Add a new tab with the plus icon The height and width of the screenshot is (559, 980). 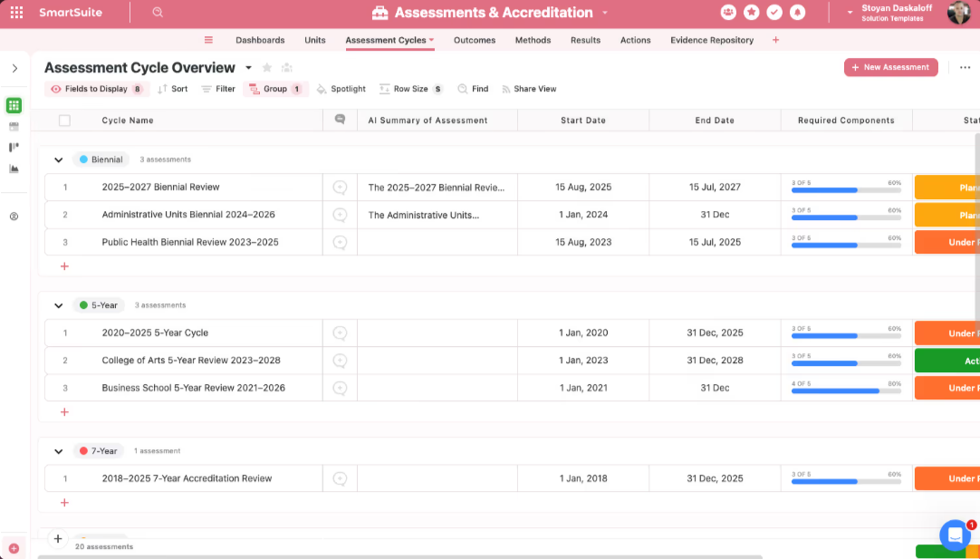775,40
